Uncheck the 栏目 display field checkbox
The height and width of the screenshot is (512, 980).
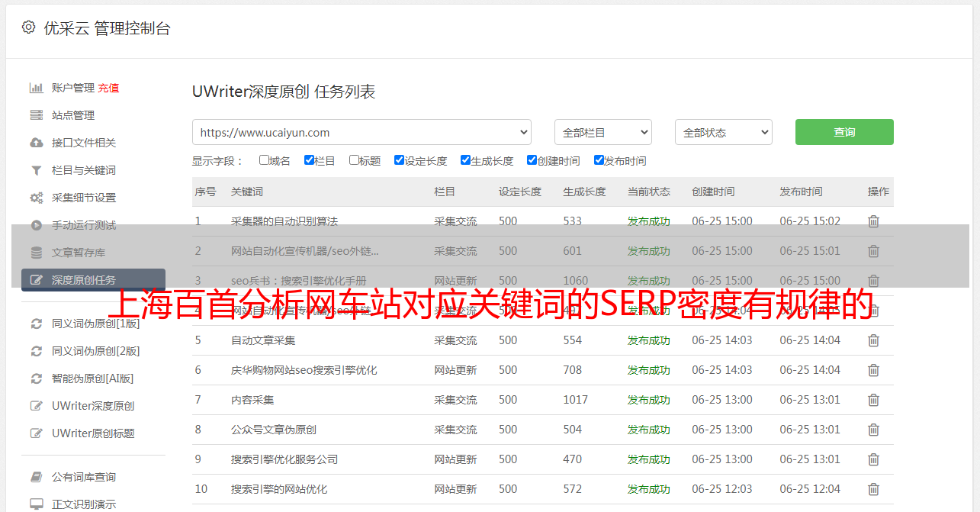[309, 160]
